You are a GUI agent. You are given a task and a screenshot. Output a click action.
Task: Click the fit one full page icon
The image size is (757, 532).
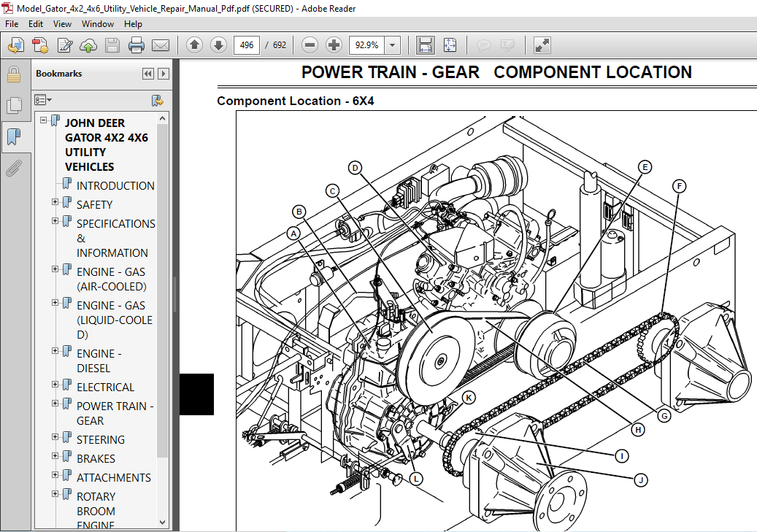(x=450, y=45)
